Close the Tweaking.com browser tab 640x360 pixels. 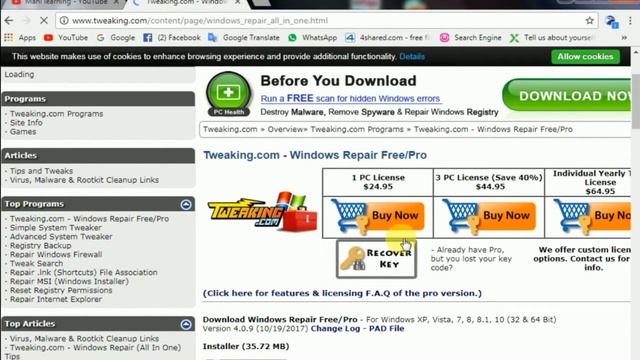[237, 2]
